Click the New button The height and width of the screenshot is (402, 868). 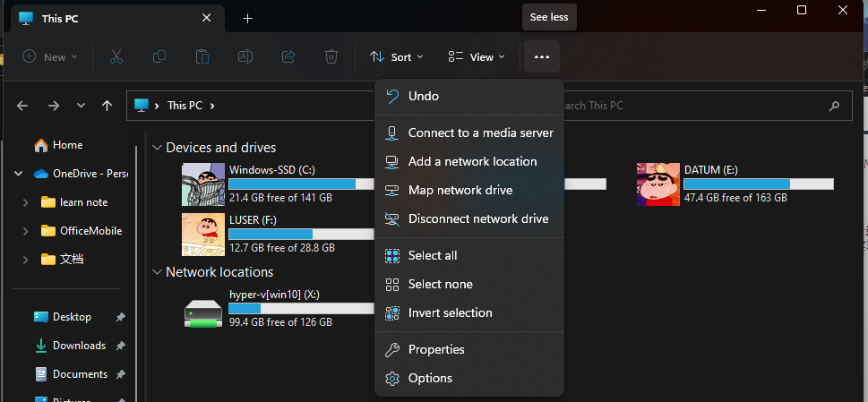pos(50,56)
